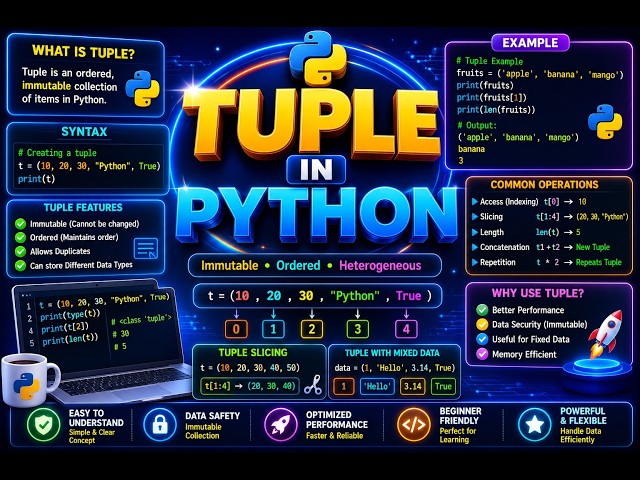Click the # Creating a tuple comment in Syntax
This screenshot has height=480, width=640.
[57, 153]
